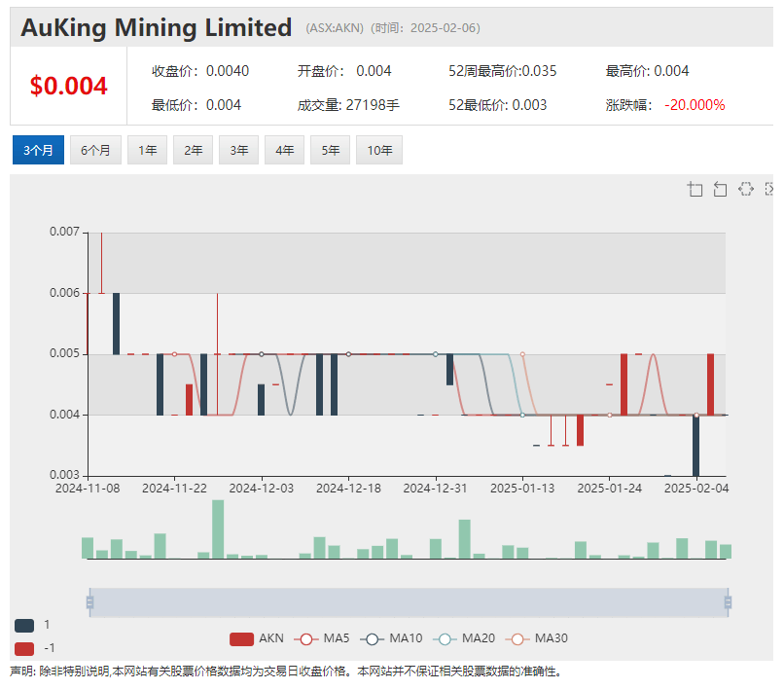Open the 2年 chart range
Screen dimensions: 784x690
click(x=193, y=151)
